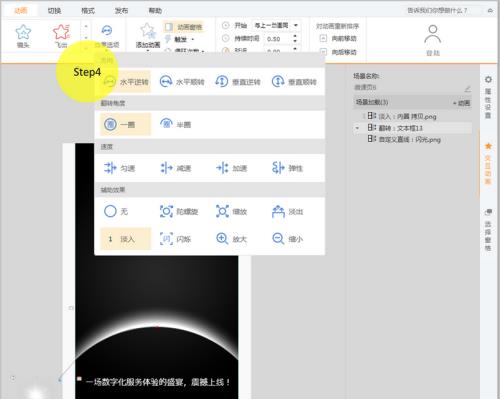
Task: Select 淡出 fade-out auxiliary effect
Action: tap(287, 211)
